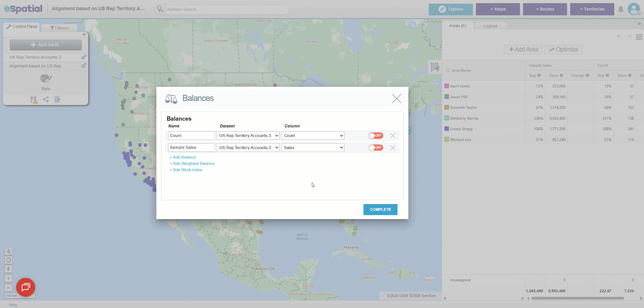Viewport: 644px width, 308px height.
Task: Select the Legend tab
Action: 490,26
